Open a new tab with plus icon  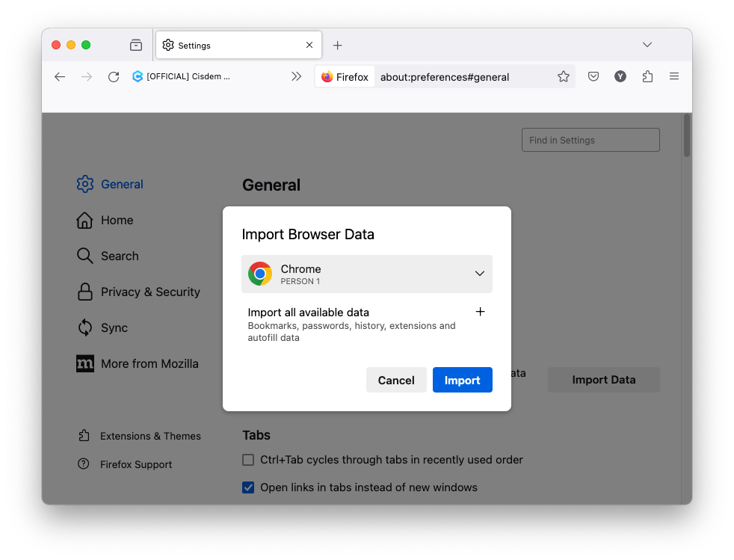click(337, 46)
